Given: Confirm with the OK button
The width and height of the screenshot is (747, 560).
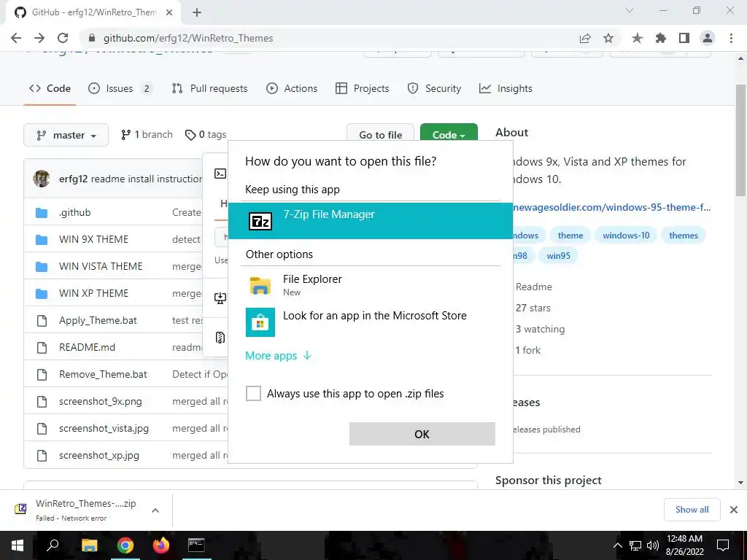Looking at the screenshot, I should [x=422, y=434].
